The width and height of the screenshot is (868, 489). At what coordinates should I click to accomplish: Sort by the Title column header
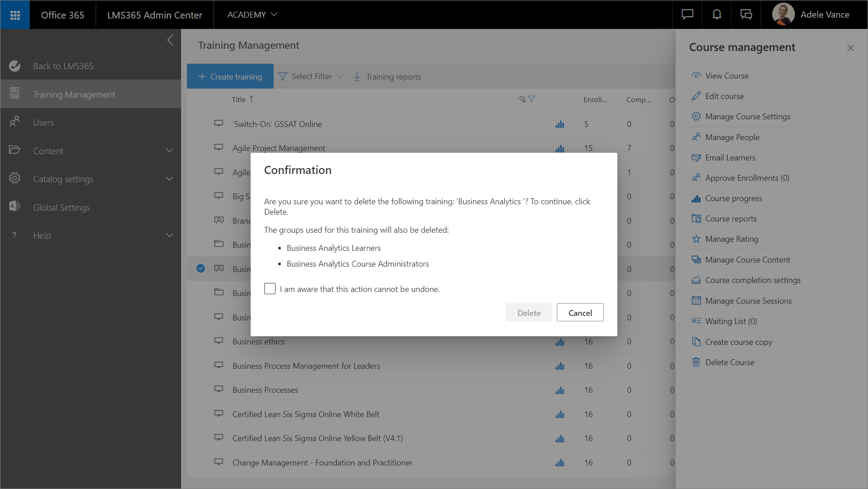tap(239, 99)
